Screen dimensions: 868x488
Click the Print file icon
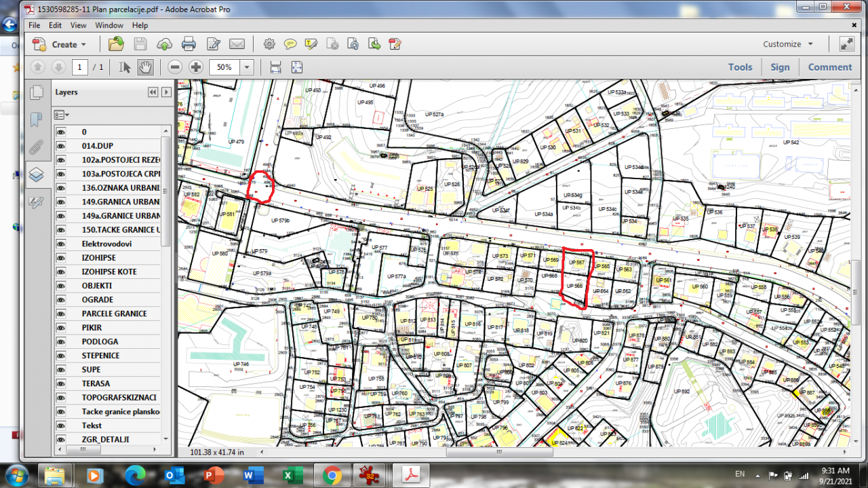[x=189, y=44]
